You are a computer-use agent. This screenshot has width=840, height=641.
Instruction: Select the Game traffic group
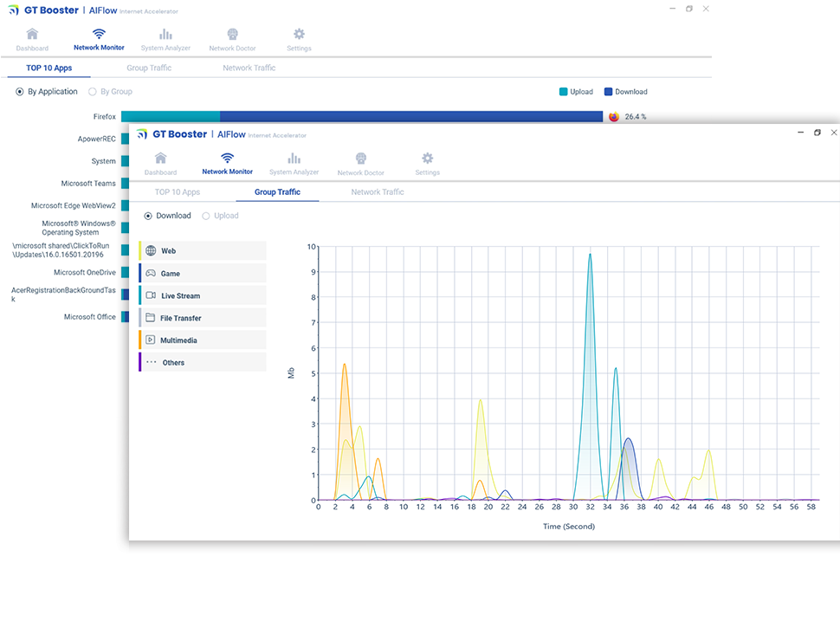[x=202, y=274]
